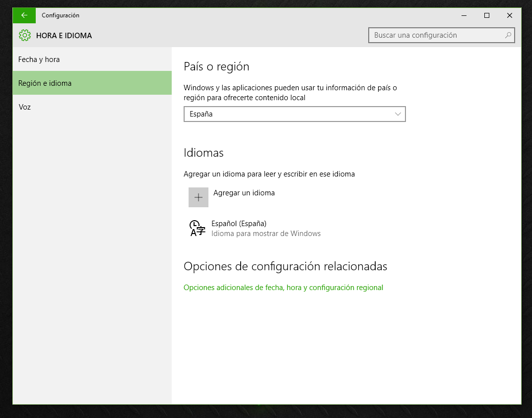532x418 pixels.
Task: Minimize the Configuración window
Action: (x=464, y=15)
